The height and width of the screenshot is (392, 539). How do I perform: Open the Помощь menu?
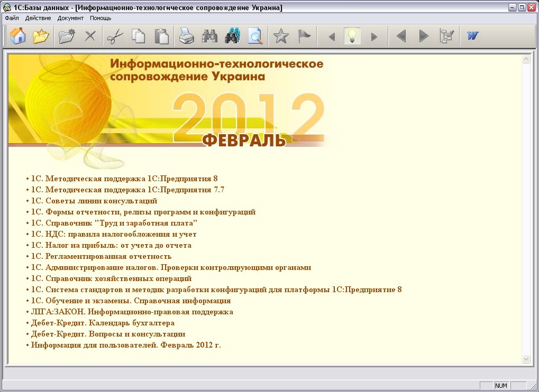tap(101, 18)
